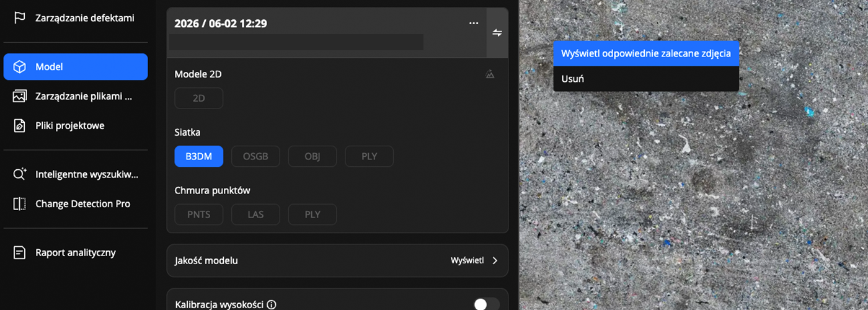The height and width of the screenshot is (310, 868).
Task: Open Zarządzanie plikami section
Action: point(76,96)
